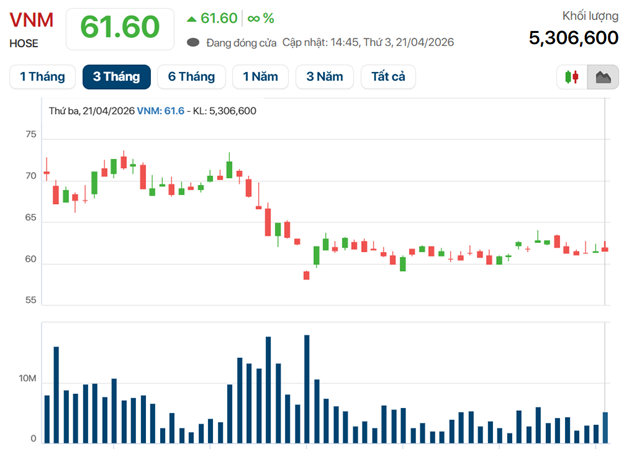Switch chart to 1 Năm range
This screenshot has height=449, width=624.
261,77
